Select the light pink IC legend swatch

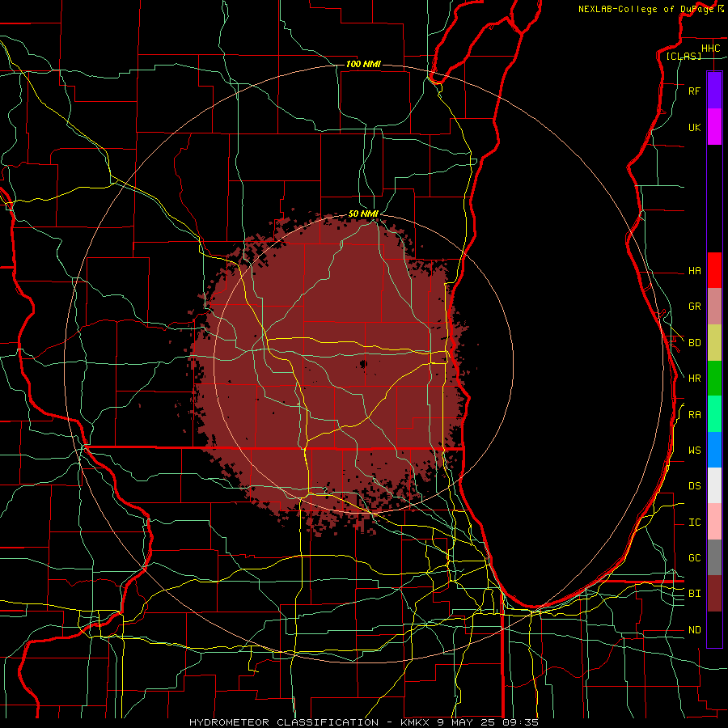(x=714, y=522)
